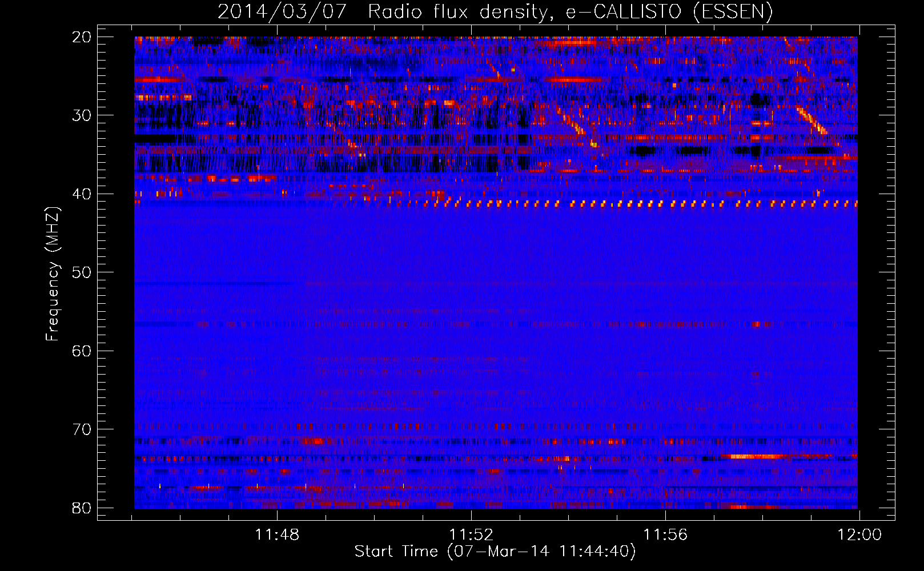924x571 pixels.
Task: Click the plot title containing e-CALLISTO (ESSEN)
Action: (x=495, y=12)
